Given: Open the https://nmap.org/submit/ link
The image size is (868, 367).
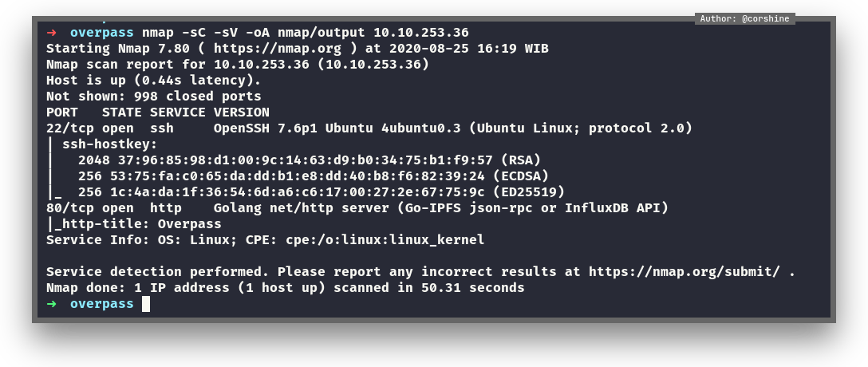Looking at the screenshot, I should coord(684,272).
